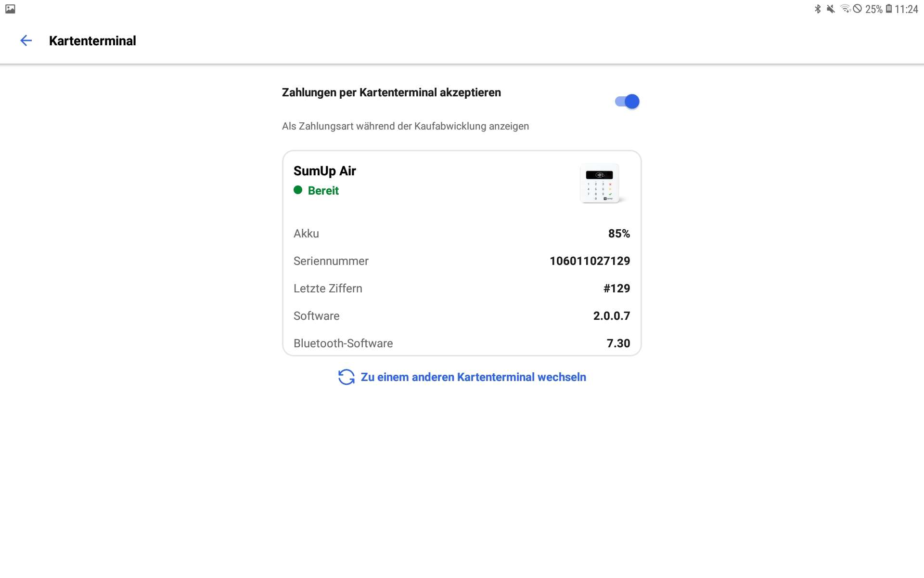The image size is (924, 578).
Task: Tap the SumUp Air reader thumbnail image
Action: coord(602,184)
